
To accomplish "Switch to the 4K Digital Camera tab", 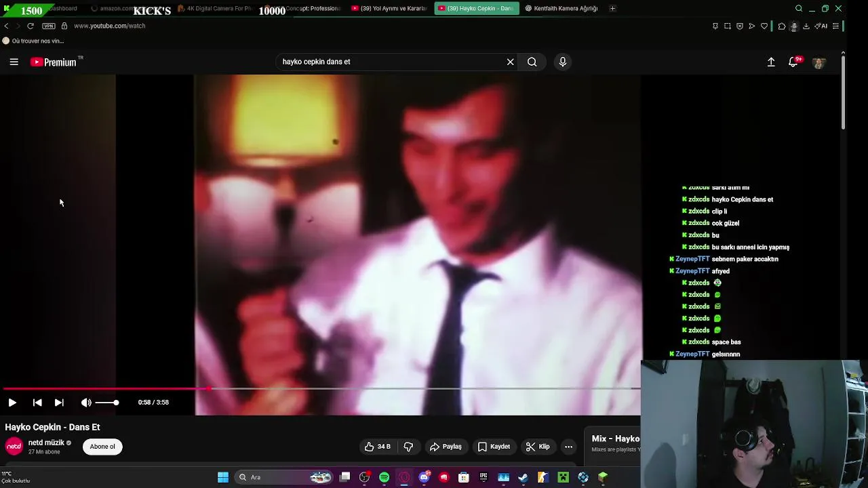I will click(x=216, y=8).
